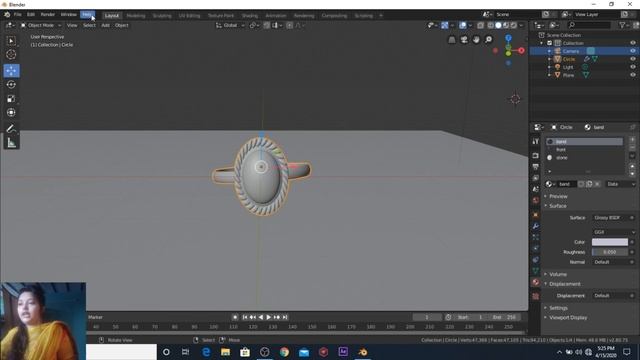Open Chrome from the taskbar
Viewport: 640px width, 360px height.
click(284, 352)
